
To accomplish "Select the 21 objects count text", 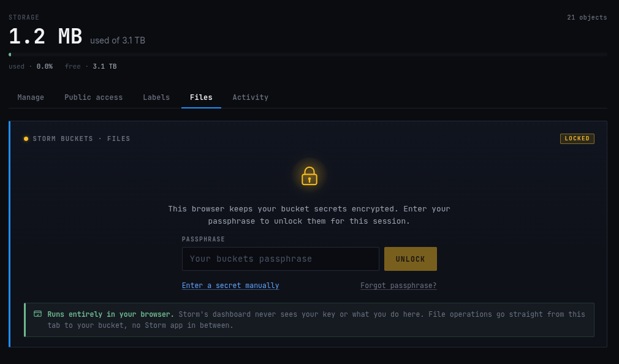I will (587, 17).
